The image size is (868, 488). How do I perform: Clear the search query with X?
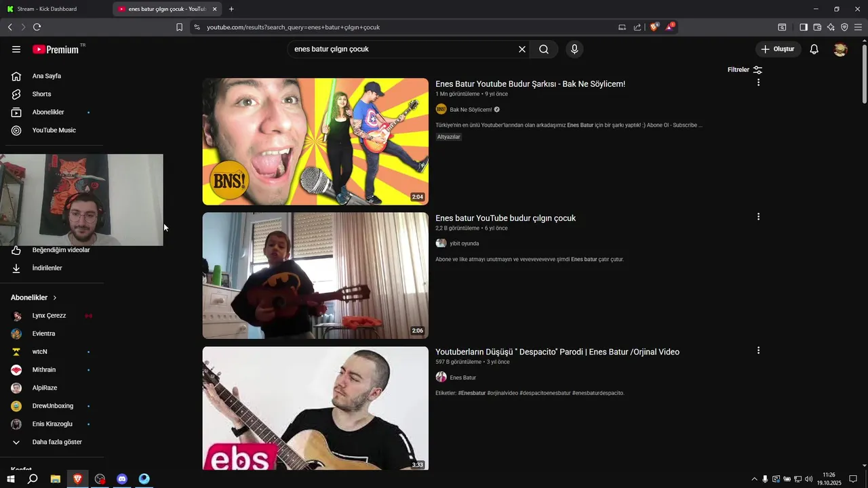[x=522, y=49]
